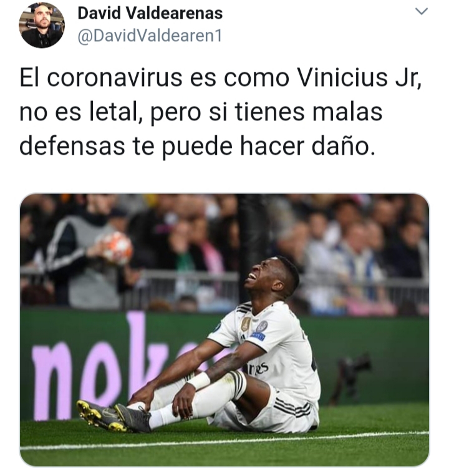Tap the player's white wrist tape

click(x=200, y=381)
